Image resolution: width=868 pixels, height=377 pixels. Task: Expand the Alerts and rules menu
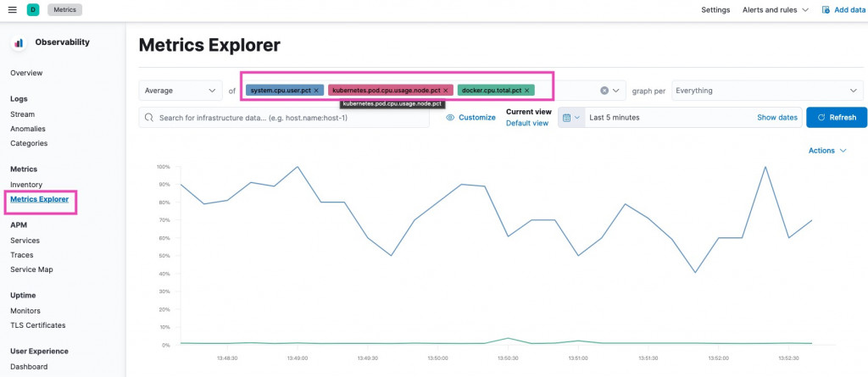pyautogui.click(x=775, y=9)
